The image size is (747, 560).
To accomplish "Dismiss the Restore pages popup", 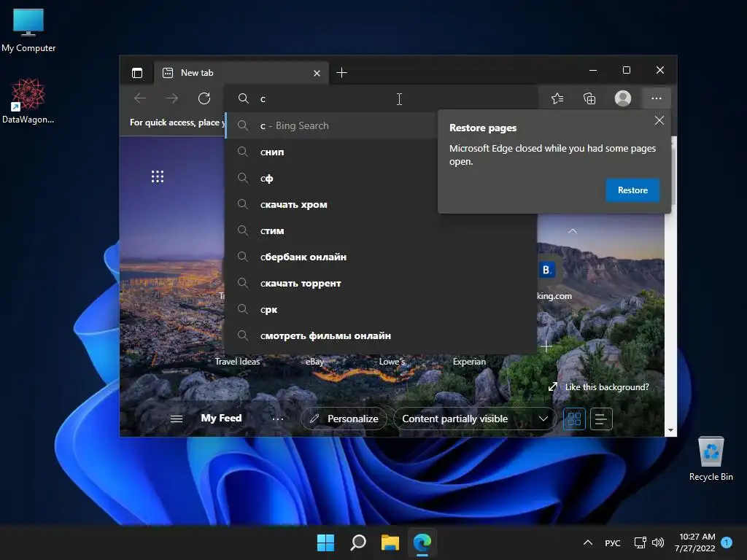I will click(x=659, y=120).
